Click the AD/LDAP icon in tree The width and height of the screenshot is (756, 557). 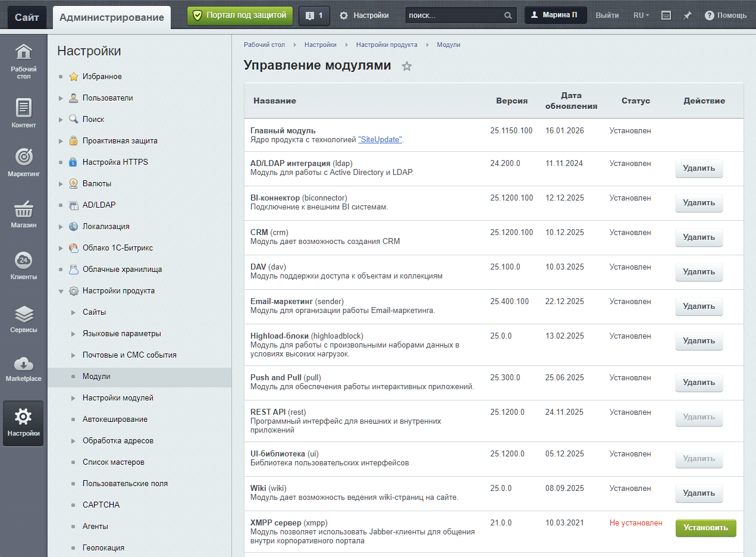click(73, 205)
